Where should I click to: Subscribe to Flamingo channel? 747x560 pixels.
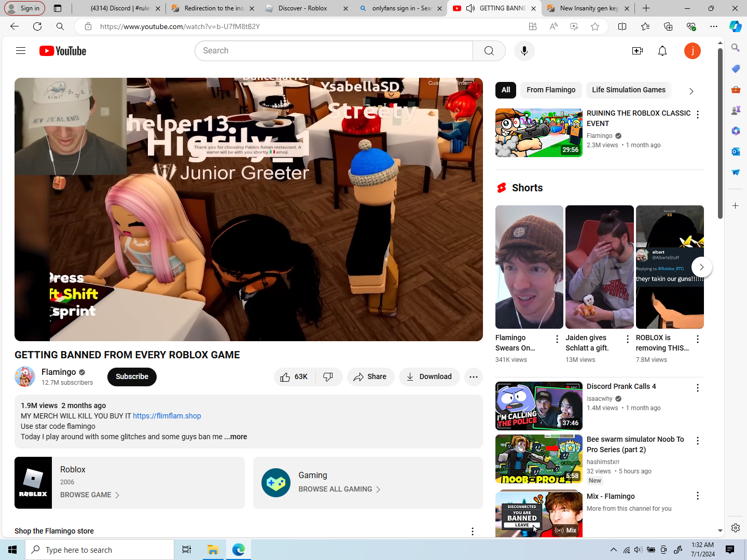tap(132, 377)
